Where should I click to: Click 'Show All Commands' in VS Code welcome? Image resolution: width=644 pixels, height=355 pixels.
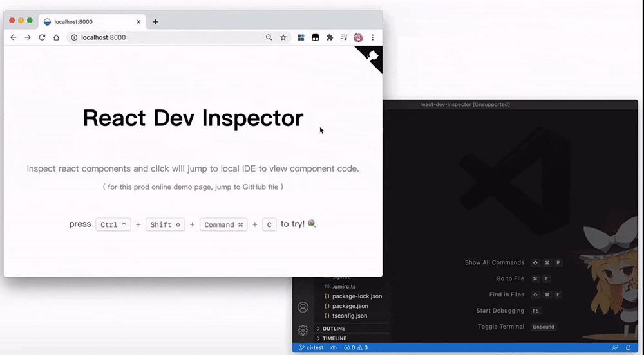click(494, 263)
